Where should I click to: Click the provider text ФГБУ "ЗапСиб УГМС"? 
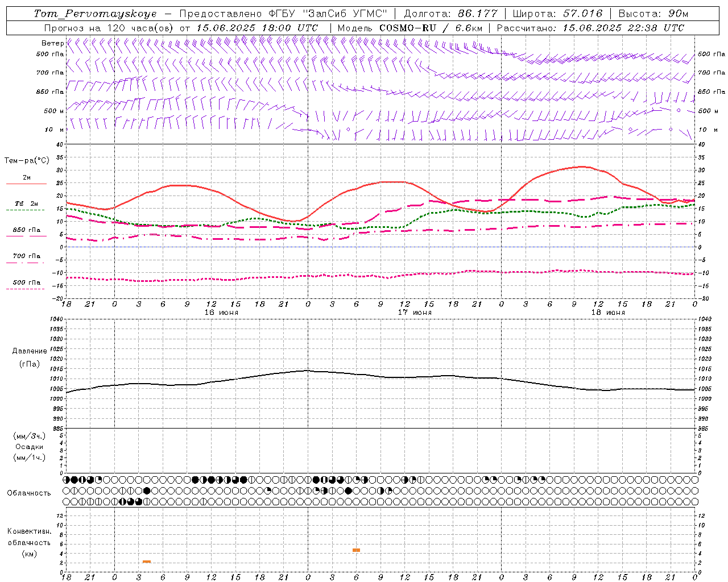click(328, 14)
